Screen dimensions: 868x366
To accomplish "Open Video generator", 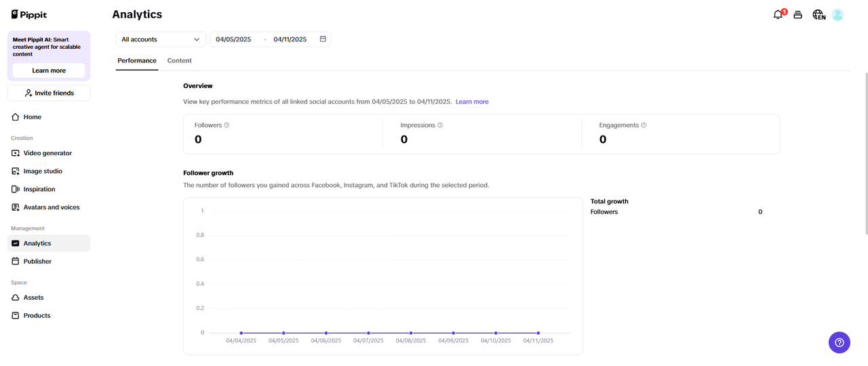I will 49,153.
